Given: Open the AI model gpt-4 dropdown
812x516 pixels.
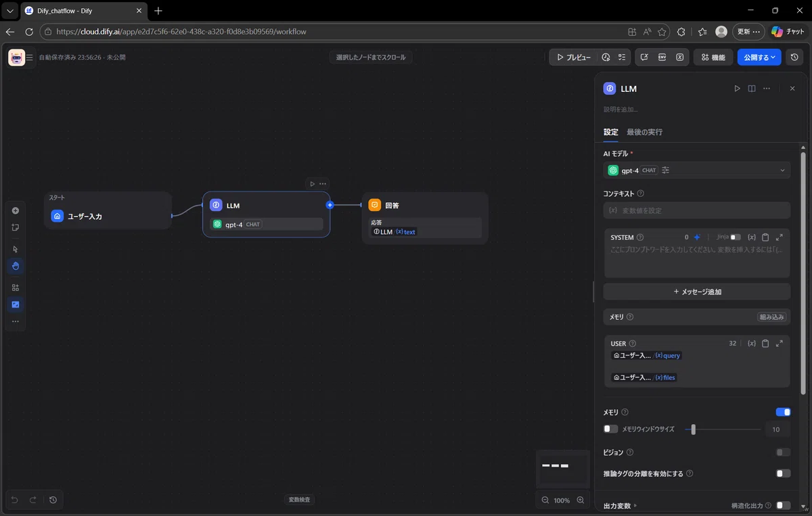Looking at the screenshot, I should (x=697, y=170).
